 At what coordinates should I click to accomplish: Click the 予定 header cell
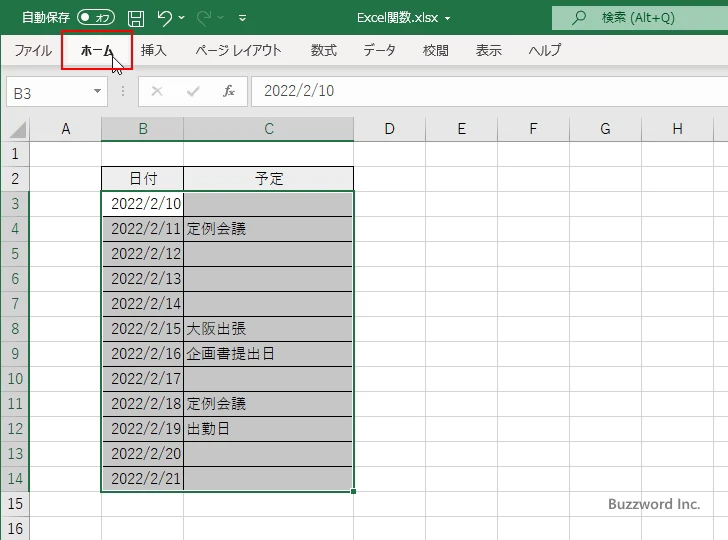tap(269, 179)
